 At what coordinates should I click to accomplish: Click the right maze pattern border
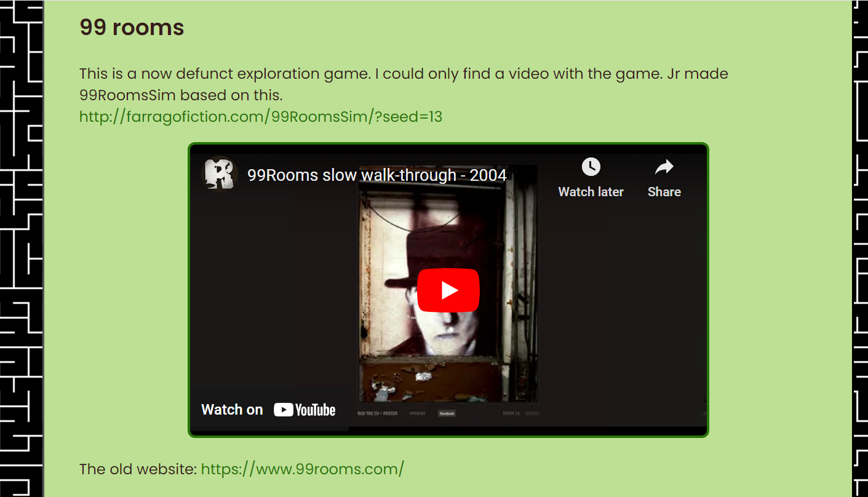click(x=860, y=248)
